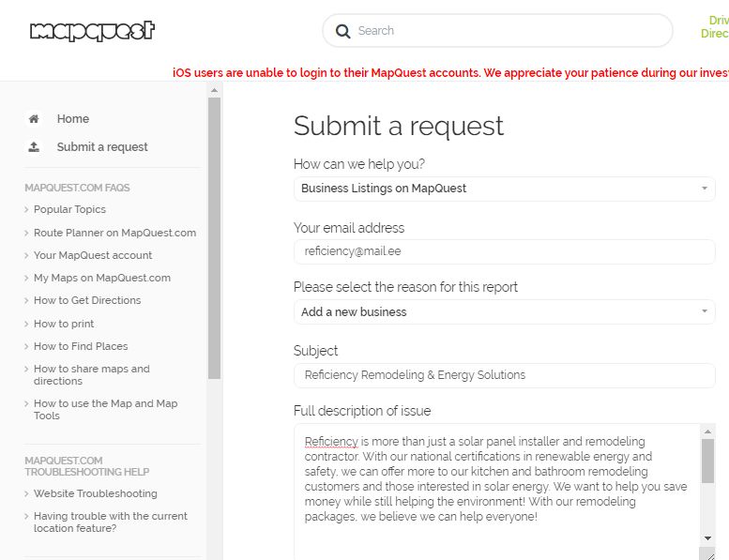Viewport: 729px width, 560px height.
Task: Expand How to print topic
Action: tap(64, 324)
